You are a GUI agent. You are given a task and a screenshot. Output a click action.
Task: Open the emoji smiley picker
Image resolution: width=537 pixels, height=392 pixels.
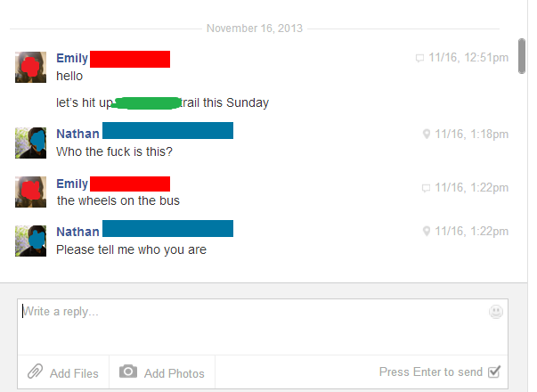click(495, 312)
